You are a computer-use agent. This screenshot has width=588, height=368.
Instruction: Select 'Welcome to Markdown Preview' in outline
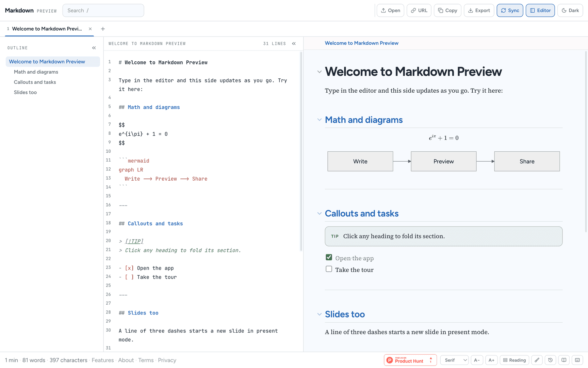(53, 62)
